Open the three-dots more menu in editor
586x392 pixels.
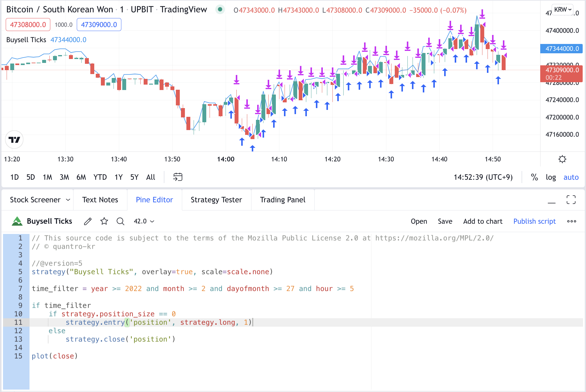tap(571, 221)
